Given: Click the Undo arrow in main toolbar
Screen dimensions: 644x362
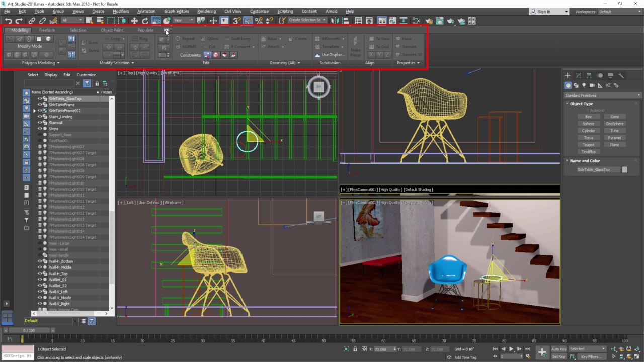Looking at the screenshot, I should coord(8,21).
